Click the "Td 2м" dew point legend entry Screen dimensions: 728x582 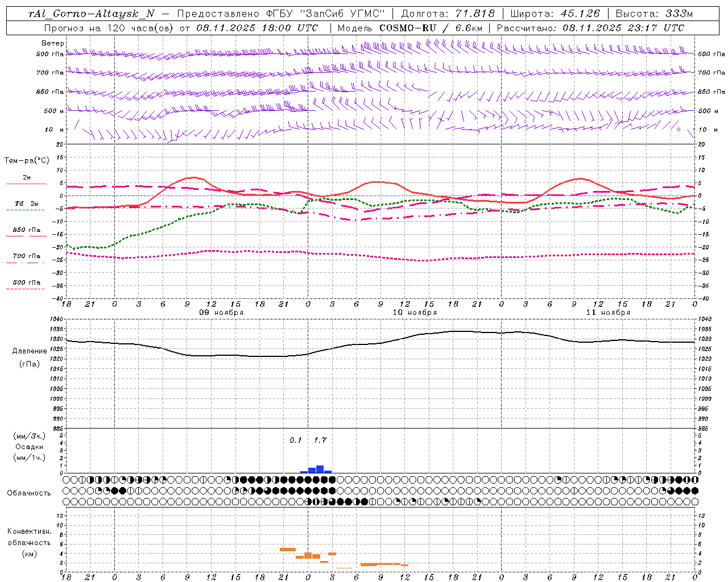coord(27,203)
